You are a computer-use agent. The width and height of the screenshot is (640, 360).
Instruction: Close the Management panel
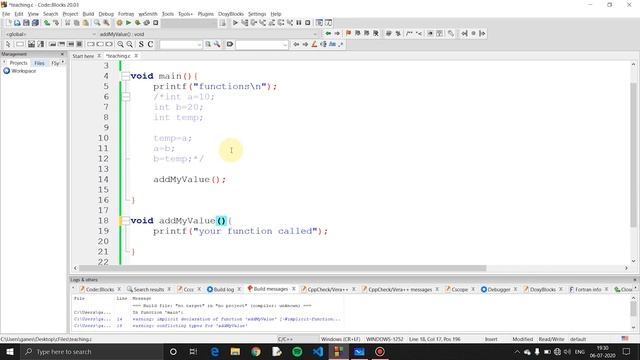(62, 54)
